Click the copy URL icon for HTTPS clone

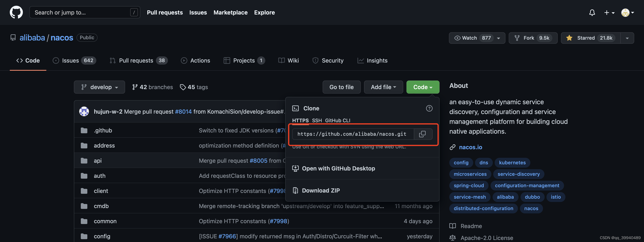coord(423,134)
